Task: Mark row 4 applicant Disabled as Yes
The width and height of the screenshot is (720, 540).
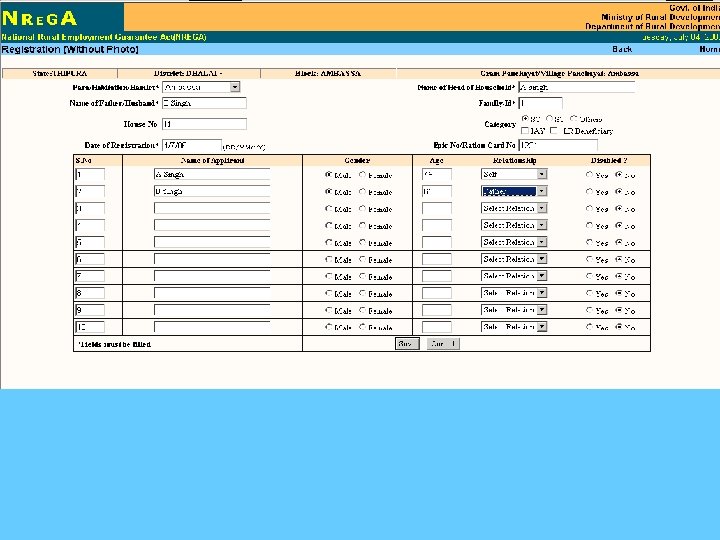Action: [589, 225]
